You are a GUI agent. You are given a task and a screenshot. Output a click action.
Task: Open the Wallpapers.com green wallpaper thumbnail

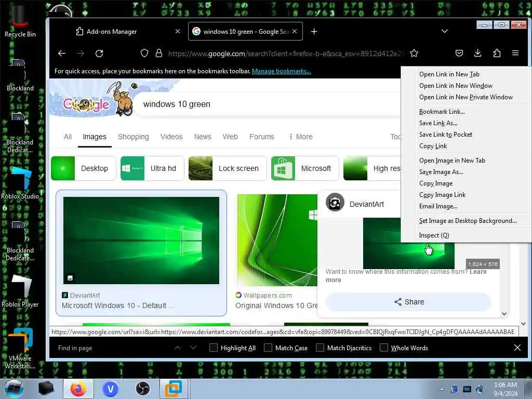click(x=277, y=240)
